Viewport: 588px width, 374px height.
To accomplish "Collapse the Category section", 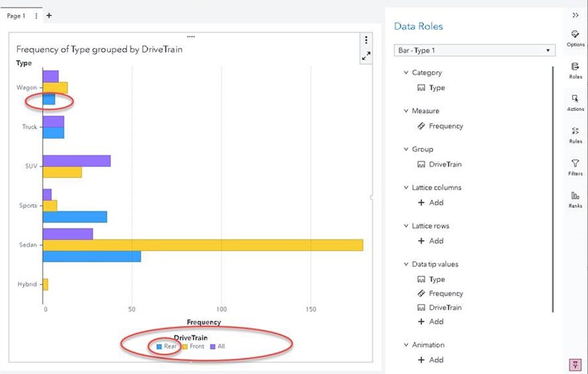I will pos(405,72).
